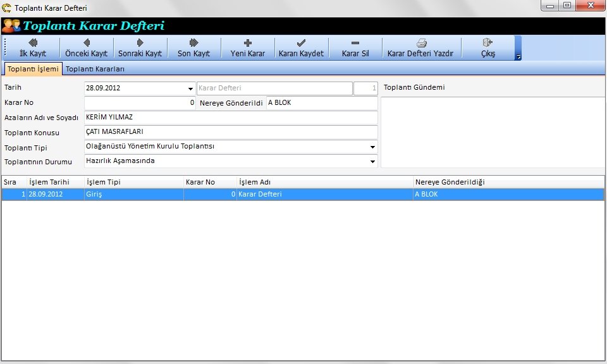Jump to next record via Sonraki Kayıt
Image resolution: width=607 pixels, height=364 pixels.
point(140,48)
